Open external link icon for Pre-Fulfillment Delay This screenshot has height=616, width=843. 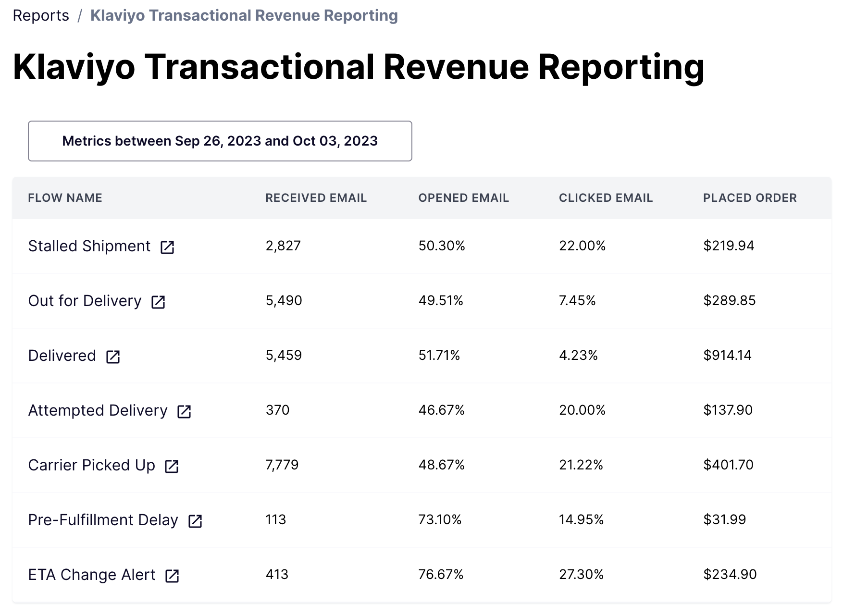point(195,521)
